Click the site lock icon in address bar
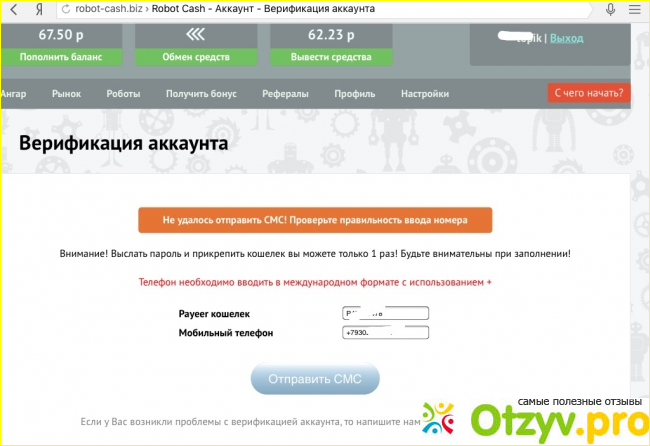 click(x=65, y=9)
